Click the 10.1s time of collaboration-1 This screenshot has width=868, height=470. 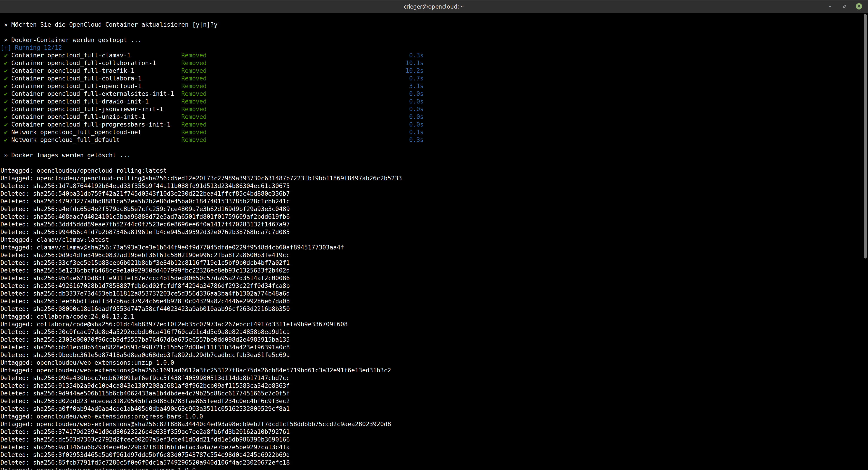415,63
